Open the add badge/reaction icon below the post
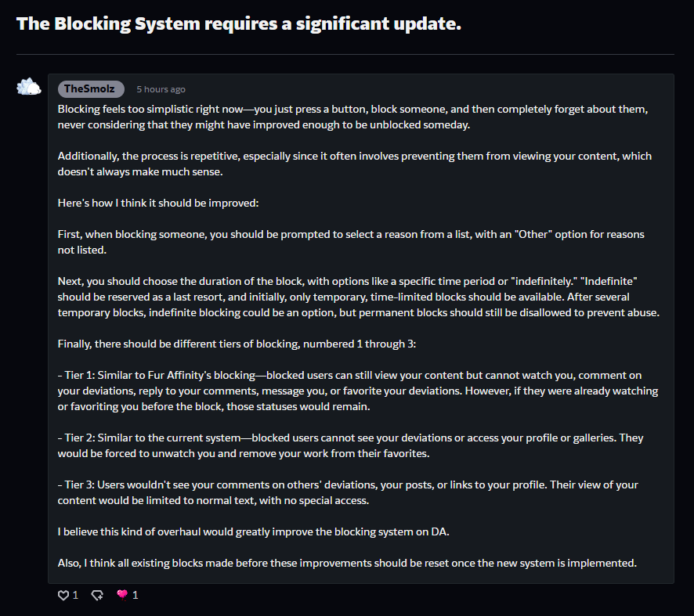 (x=97, y=596)
